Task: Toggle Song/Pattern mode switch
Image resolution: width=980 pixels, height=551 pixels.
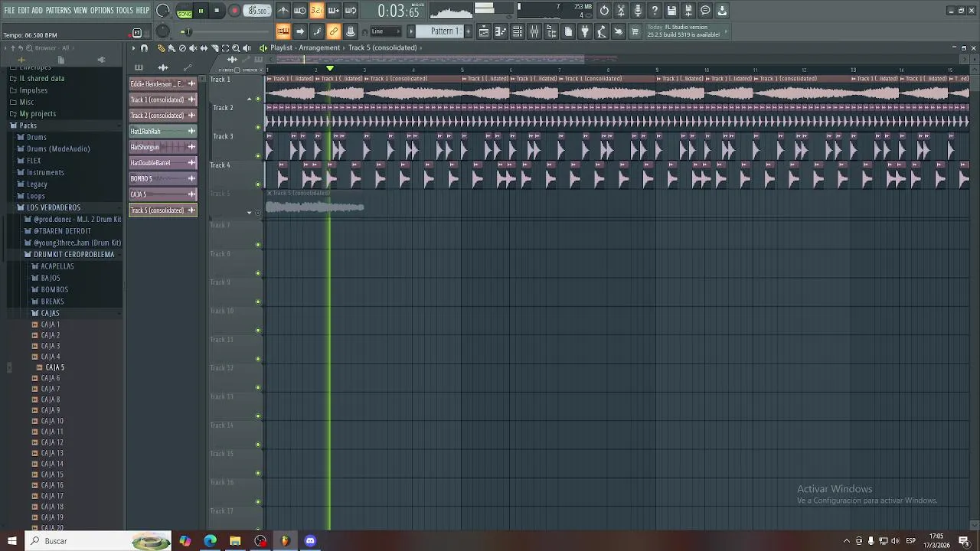Action: (x=185, y=11)
